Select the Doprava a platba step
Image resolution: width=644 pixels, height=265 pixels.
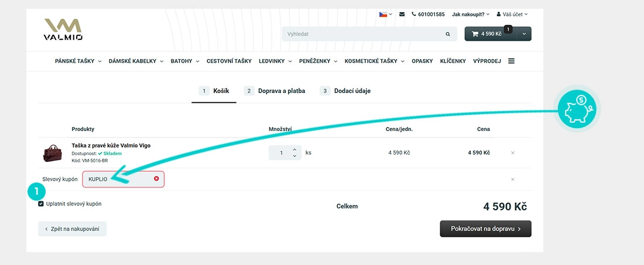275,91
